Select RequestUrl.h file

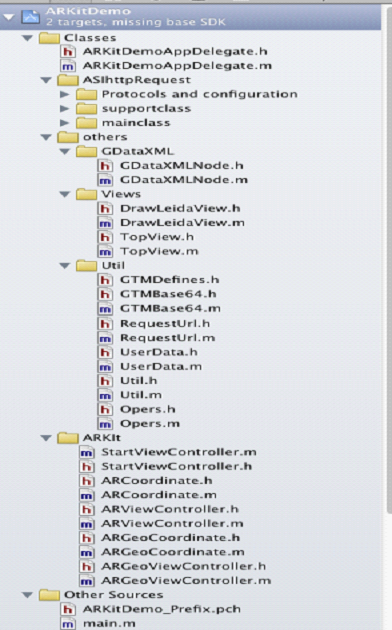coord(165,323)
